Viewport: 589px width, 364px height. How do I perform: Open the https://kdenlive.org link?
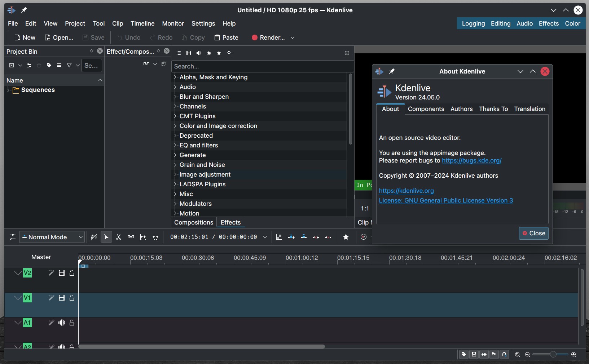point(406,191)
